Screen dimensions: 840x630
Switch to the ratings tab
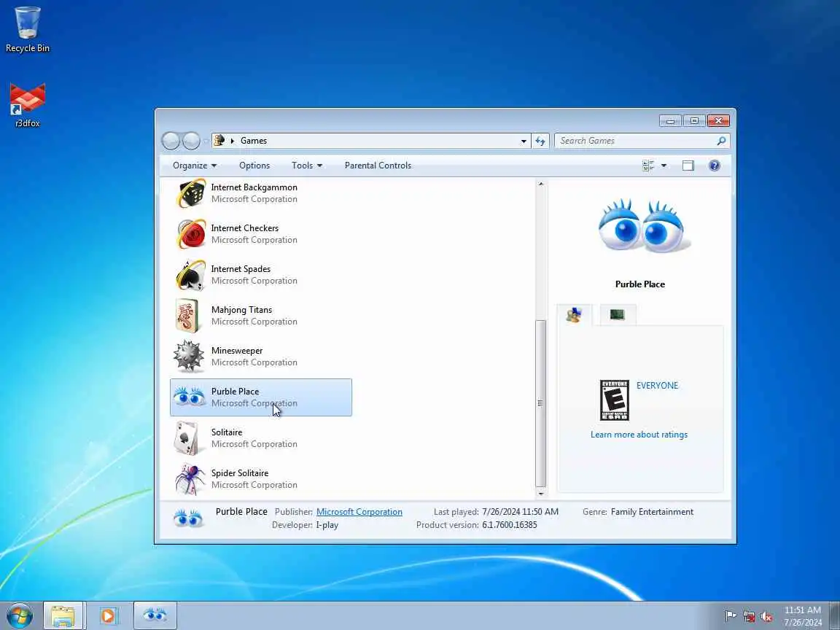coord(575,314)
